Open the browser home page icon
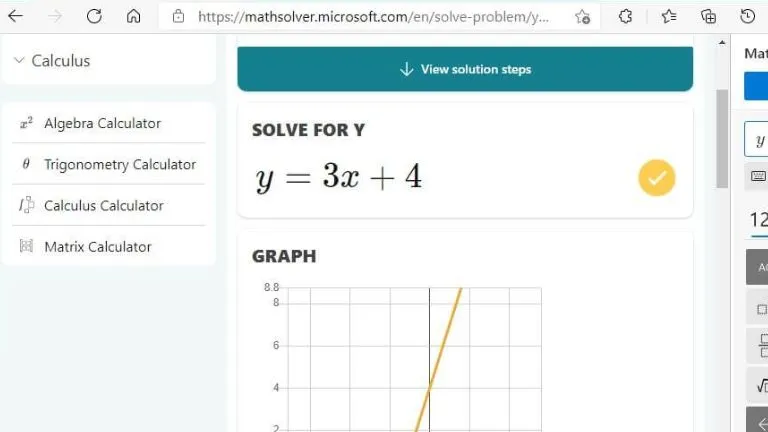768x432 pixels. click(x=133, y=16)
